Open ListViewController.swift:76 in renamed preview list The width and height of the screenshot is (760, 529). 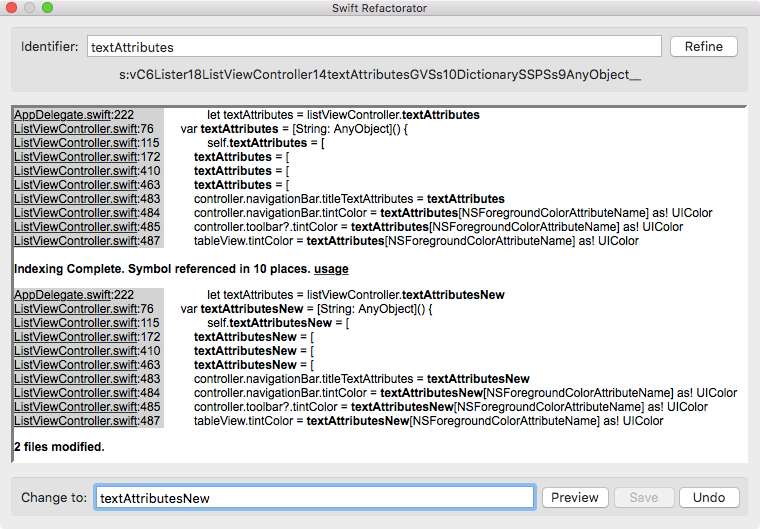(x=83, y=309)
